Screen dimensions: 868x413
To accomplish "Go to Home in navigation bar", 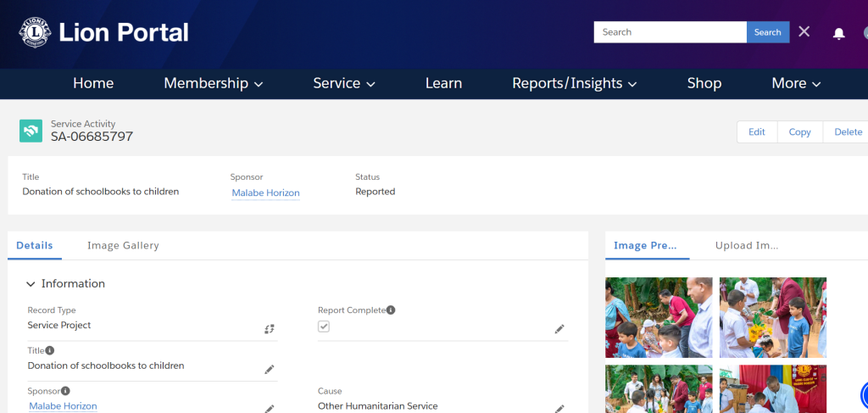I will [x=93, y=84].
